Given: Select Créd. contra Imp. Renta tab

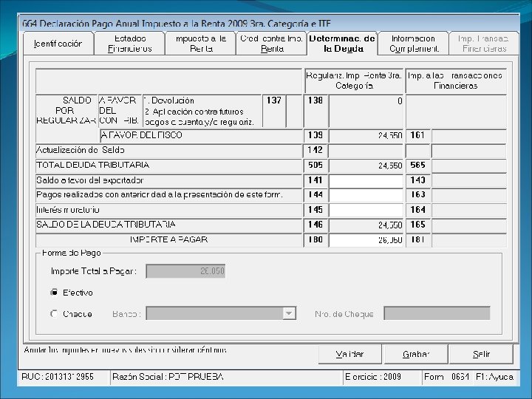Looking at the screenshot, I should [x=271, y=44].
